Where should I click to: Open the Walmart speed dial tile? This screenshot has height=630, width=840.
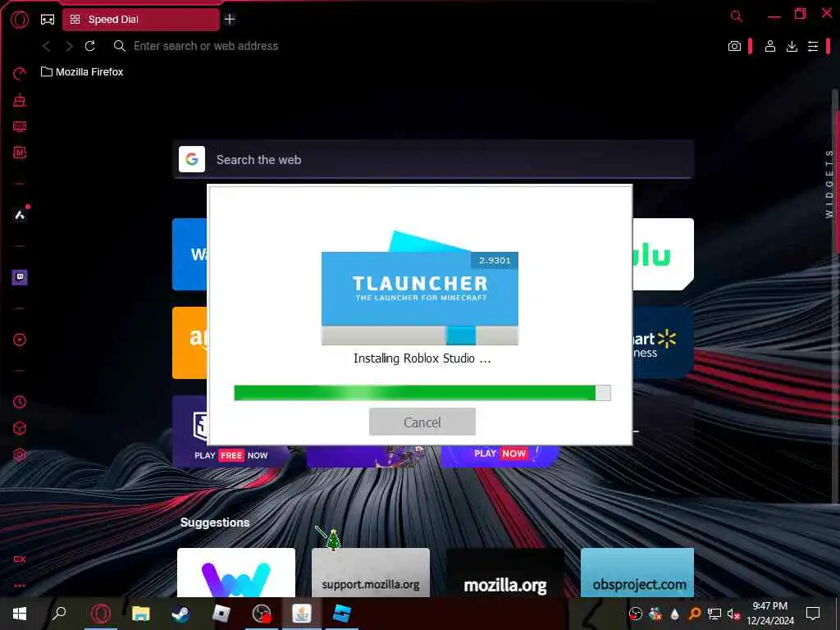tap(663, 343)
